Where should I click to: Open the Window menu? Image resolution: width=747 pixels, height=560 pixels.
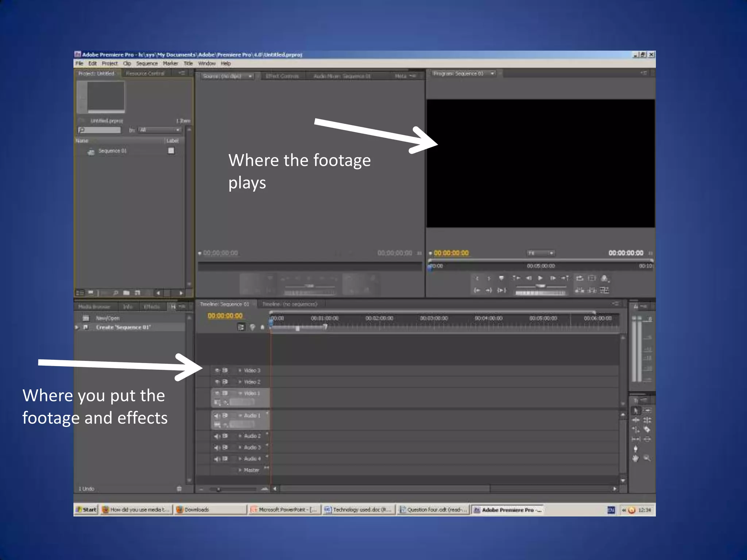(207, 63)
